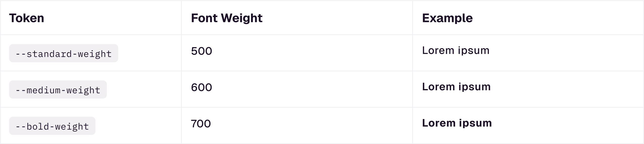Click the word Weight in the column header
The width and height of the screenshot is (644, 144).
pos(241,18)
